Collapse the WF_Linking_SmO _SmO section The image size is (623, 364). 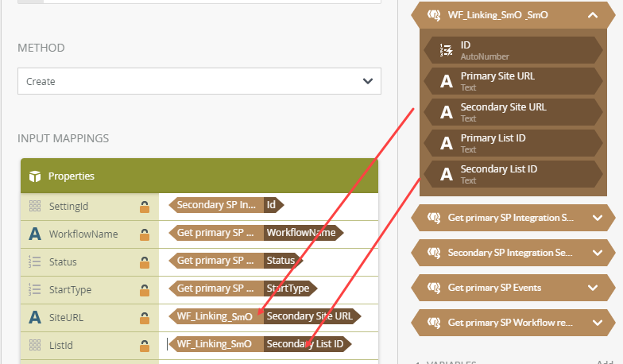point(593,14)
